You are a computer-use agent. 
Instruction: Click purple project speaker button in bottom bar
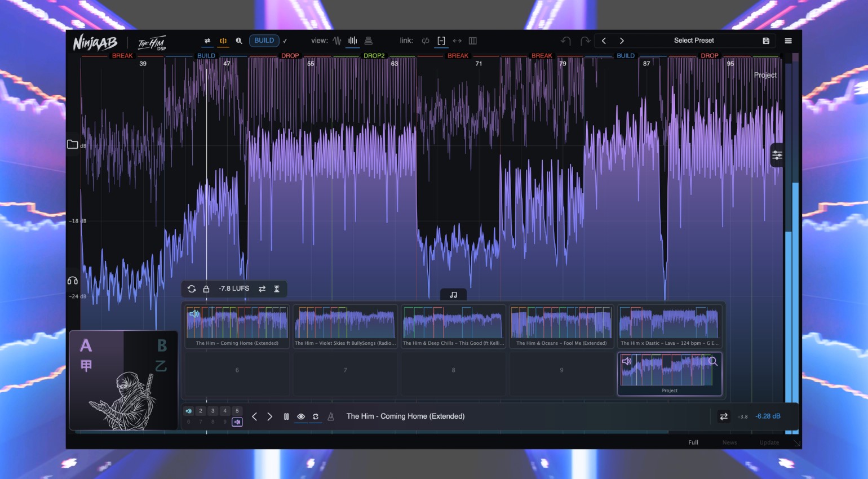coord(237,422)
